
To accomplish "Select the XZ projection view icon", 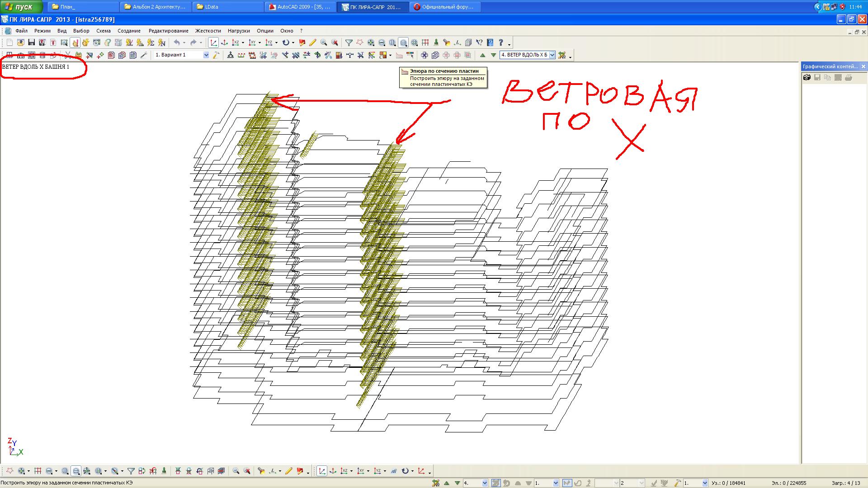I will click(x=235, y=42).
